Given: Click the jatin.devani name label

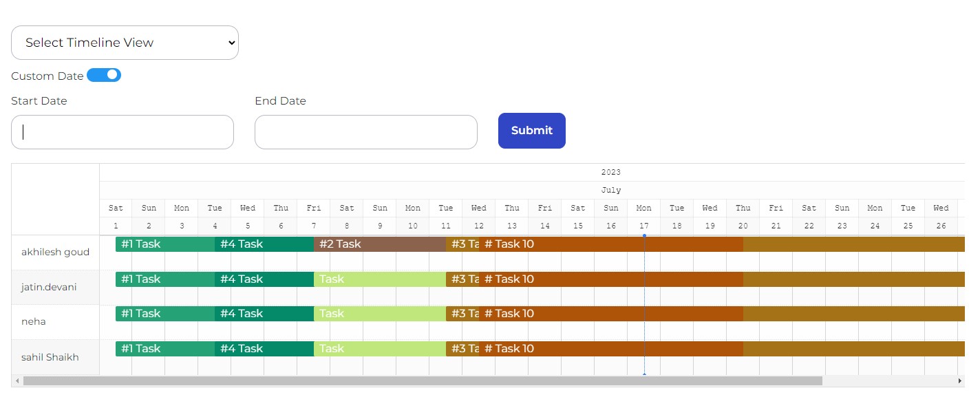Looking at the screenshot, I should [48, 287].
